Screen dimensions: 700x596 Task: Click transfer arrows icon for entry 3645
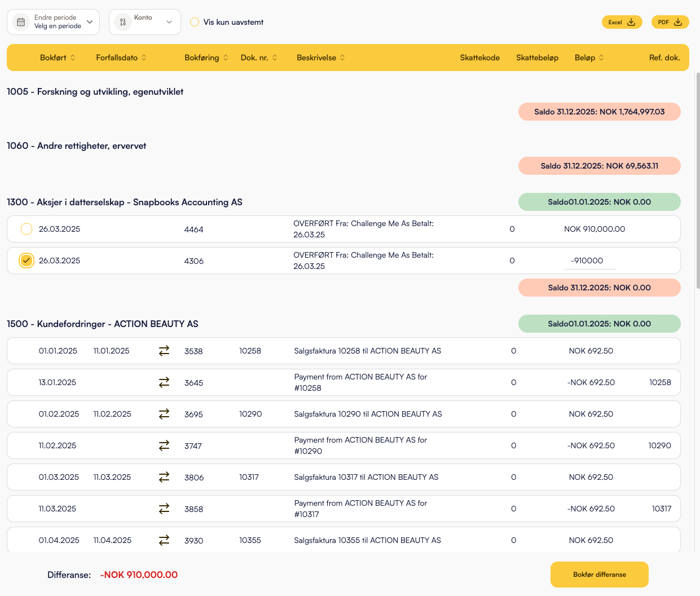pyautogui.click(x=164, y=382)
